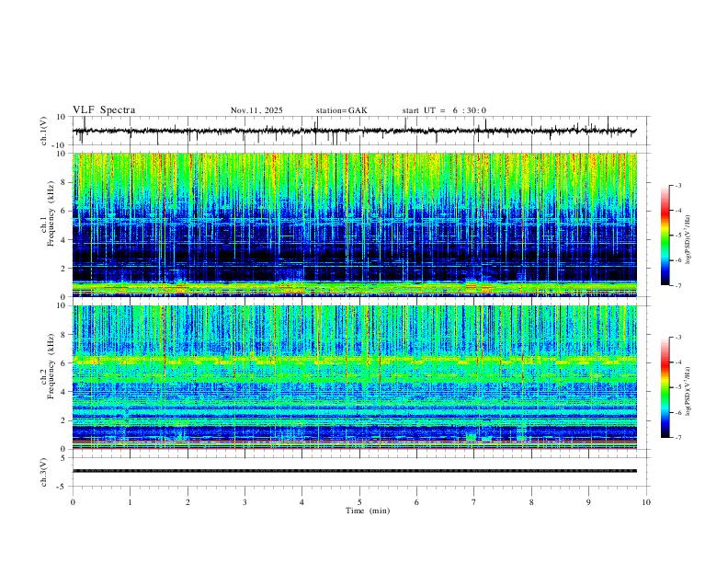Click time axis tick label "5"
Image resolution: width=728 pixels, height=563 pixels.
click(359, 502)
